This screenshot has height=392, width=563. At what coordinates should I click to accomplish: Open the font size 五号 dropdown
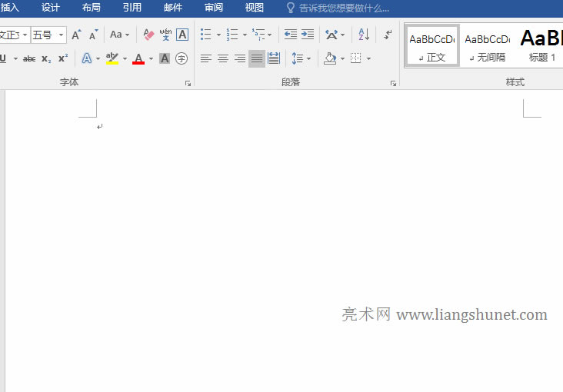point(61,35)
